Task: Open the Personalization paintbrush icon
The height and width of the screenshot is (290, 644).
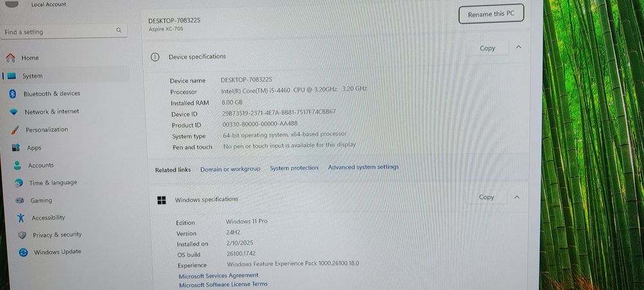Action: (15, 130)
